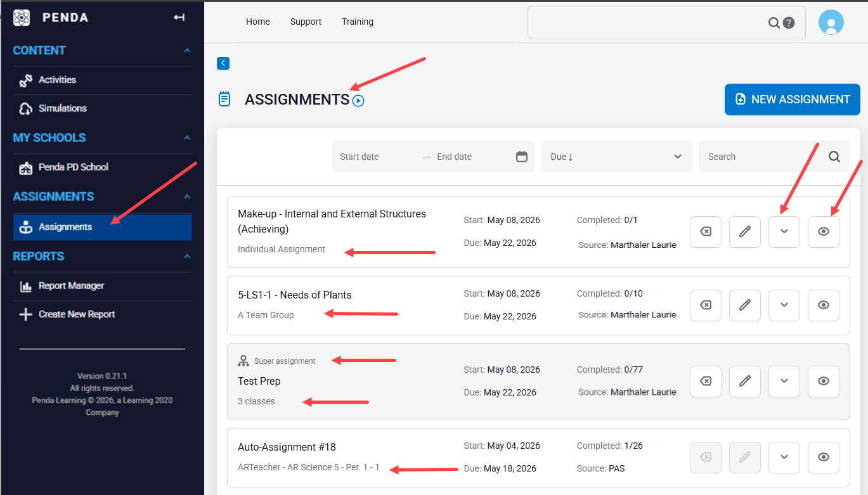Click the Assignments page document icon
The height and width of the screenshot is (495, 868).
(x=224, y=99)
